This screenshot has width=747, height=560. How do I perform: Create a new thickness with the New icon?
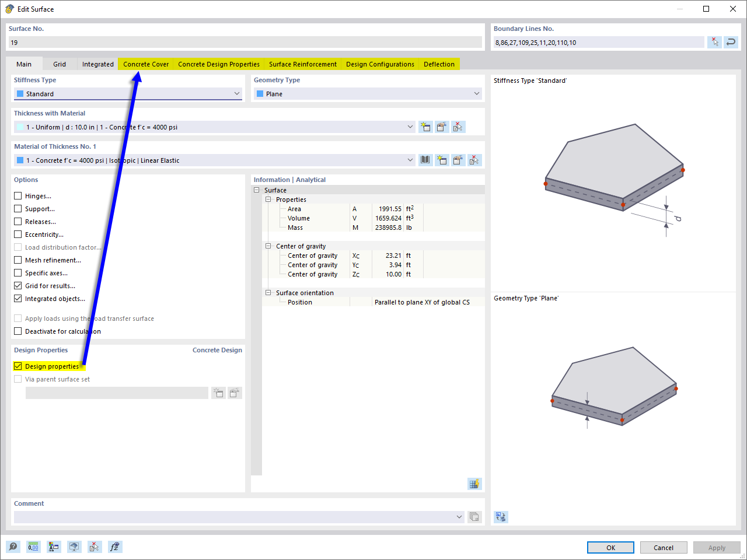425,127
